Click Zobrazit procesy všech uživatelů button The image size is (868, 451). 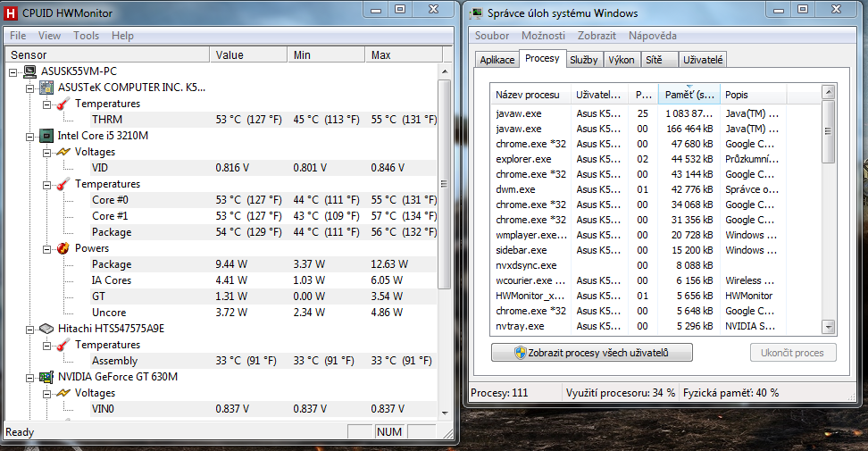[592, 353]
